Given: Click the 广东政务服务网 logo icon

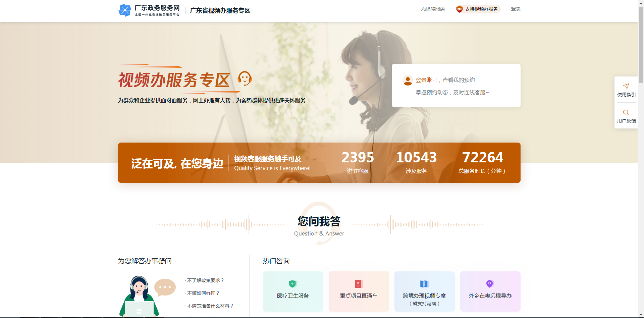Looking at the screenshot, I should click(x=125, y=10).
